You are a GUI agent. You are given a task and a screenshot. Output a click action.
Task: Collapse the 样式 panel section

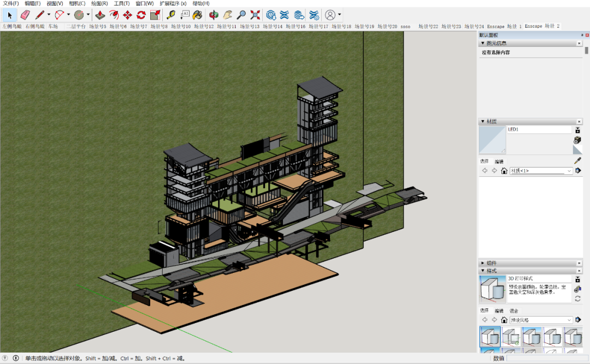pyautogui.click(x=483, y=271)
